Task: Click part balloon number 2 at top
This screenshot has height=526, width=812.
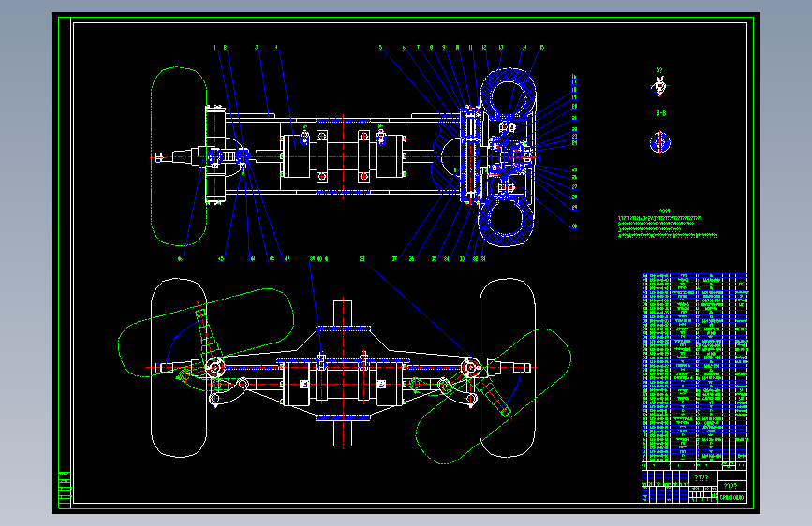Action: click(225, 48)
